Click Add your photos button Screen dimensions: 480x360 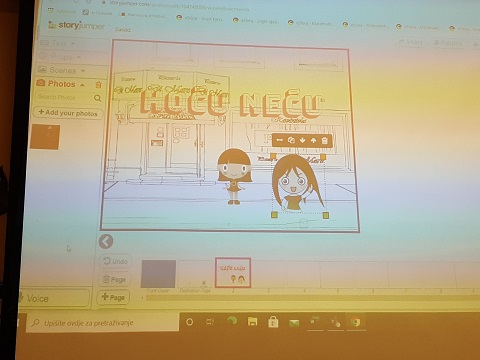click(68, 113)
